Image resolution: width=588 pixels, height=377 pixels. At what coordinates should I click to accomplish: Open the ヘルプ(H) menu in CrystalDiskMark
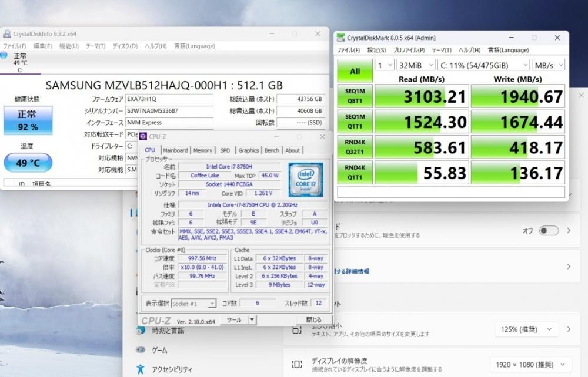point(469,50)
